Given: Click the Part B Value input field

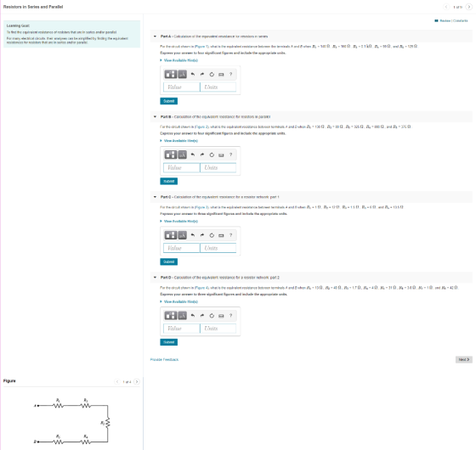Looking at the screenshot, I should (x=182, y=168).
